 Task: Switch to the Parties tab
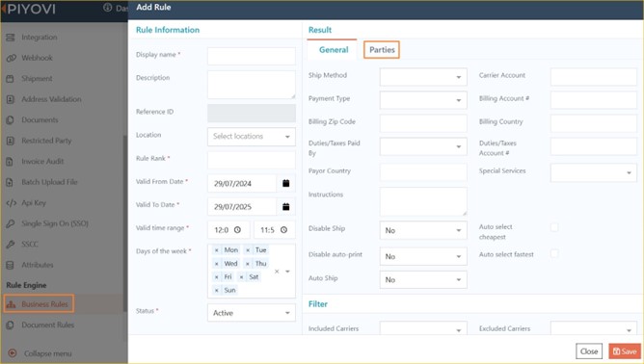point(382,50)
